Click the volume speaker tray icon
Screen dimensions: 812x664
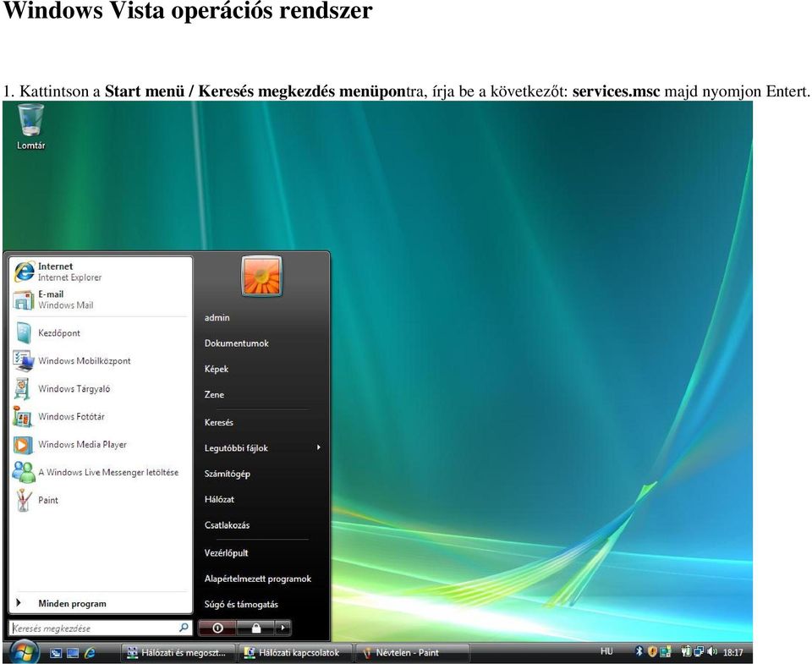(x=712, y=652)
